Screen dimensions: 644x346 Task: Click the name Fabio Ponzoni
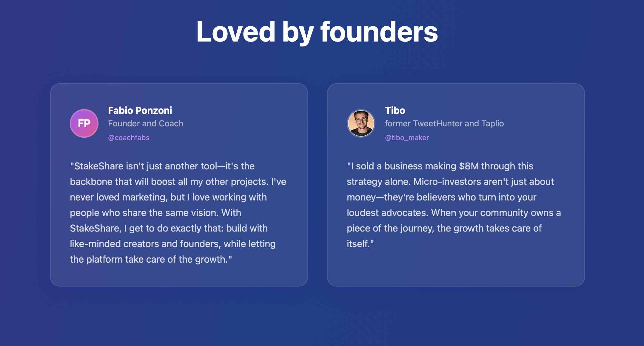coord(140,111)
